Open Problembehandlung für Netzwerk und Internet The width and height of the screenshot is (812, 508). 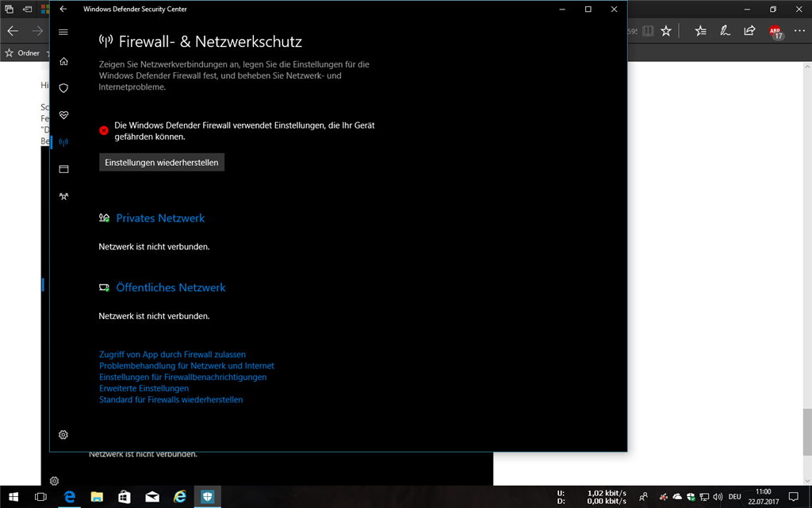pyautogui.click(x=186, y=366)
